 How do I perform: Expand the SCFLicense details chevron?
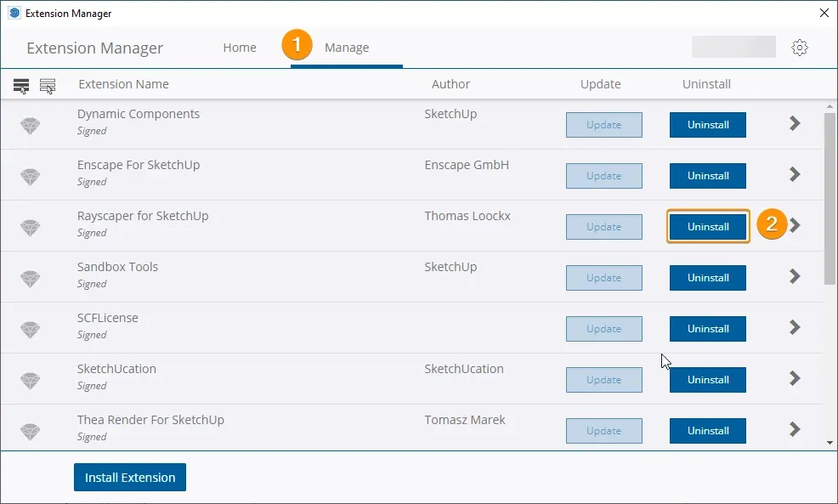pos(795,327)
